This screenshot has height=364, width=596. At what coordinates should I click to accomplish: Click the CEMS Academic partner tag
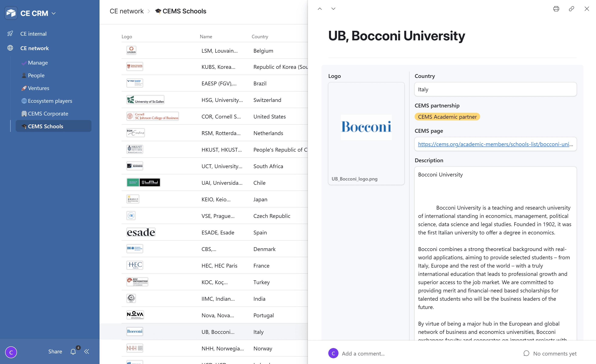(447, 117)
